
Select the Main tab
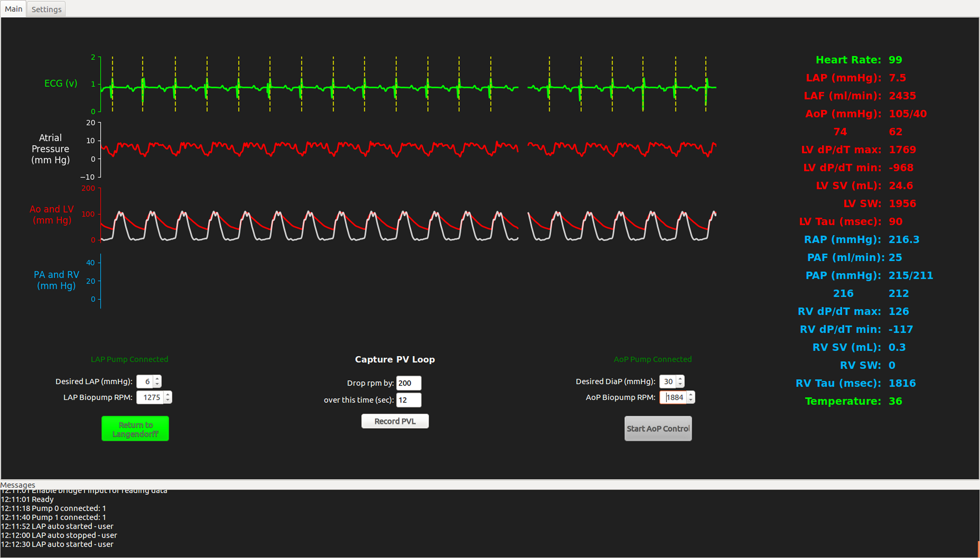(x=13, y=9)
